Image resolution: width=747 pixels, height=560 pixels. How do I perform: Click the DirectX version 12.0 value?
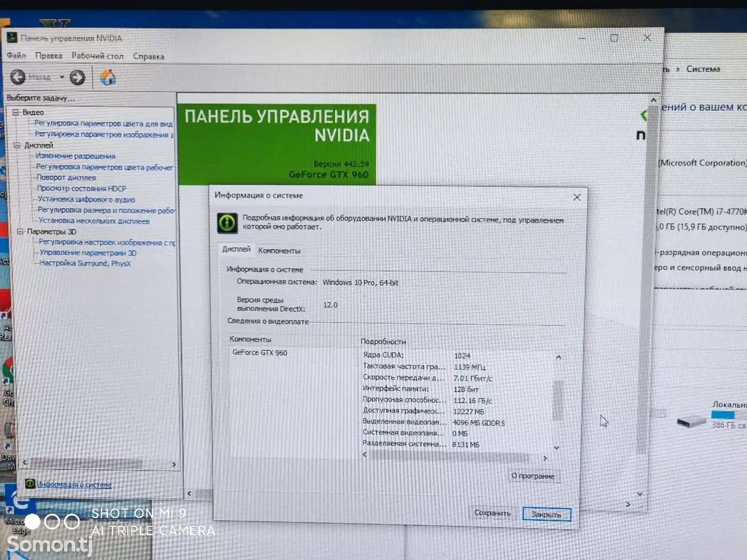pos(330,305)
